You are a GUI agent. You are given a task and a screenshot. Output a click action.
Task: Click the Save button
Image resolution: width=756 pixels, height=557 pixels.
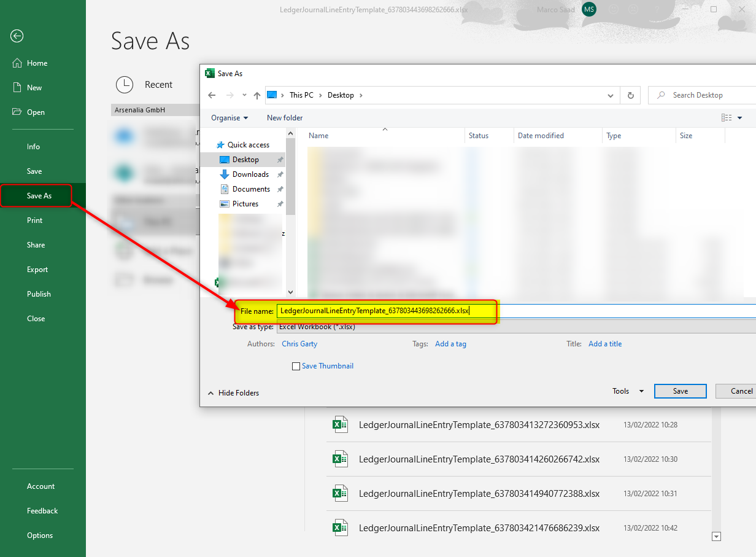coord(680,391)
